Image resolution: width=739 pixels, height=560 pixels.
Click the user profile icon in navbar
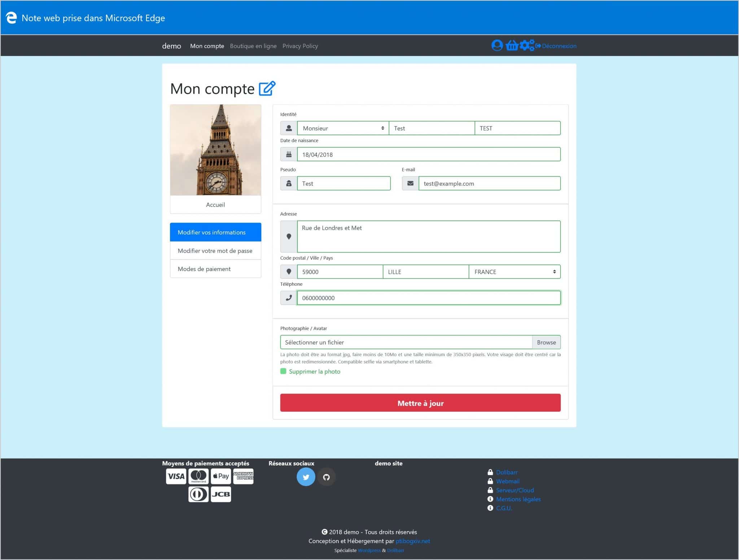coord(497,45)
